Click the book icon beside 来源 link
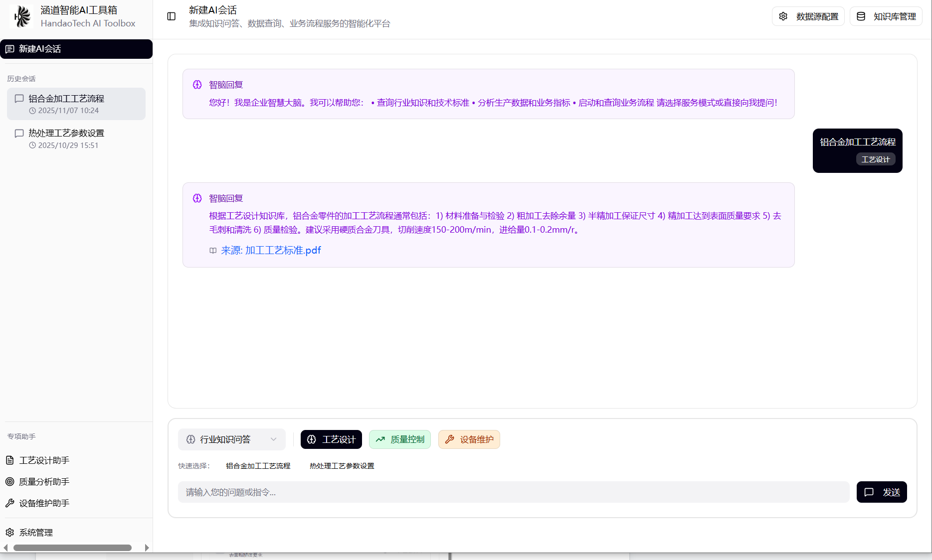The width and height of the screenshot is (932, 560). 213,251
